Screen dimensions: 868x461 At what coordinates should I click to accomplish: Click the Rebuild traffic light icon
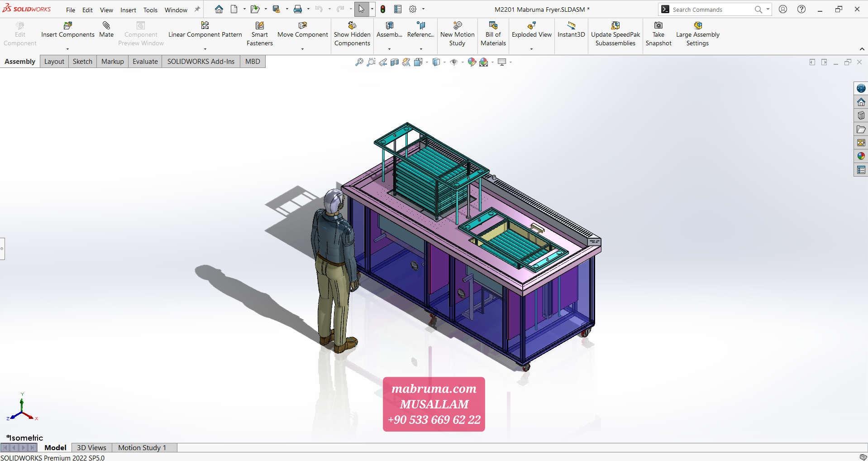(383, 9)
